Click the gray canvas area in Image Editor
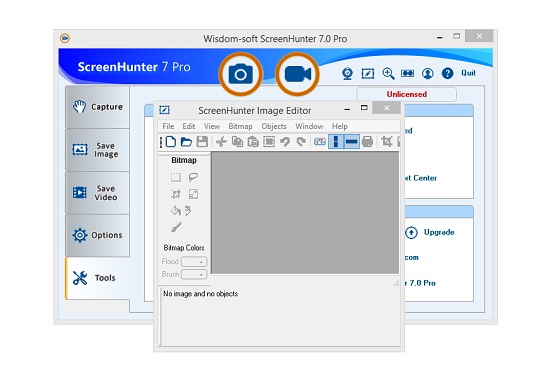This screenshot has height=390, width=550. (305, 213)
